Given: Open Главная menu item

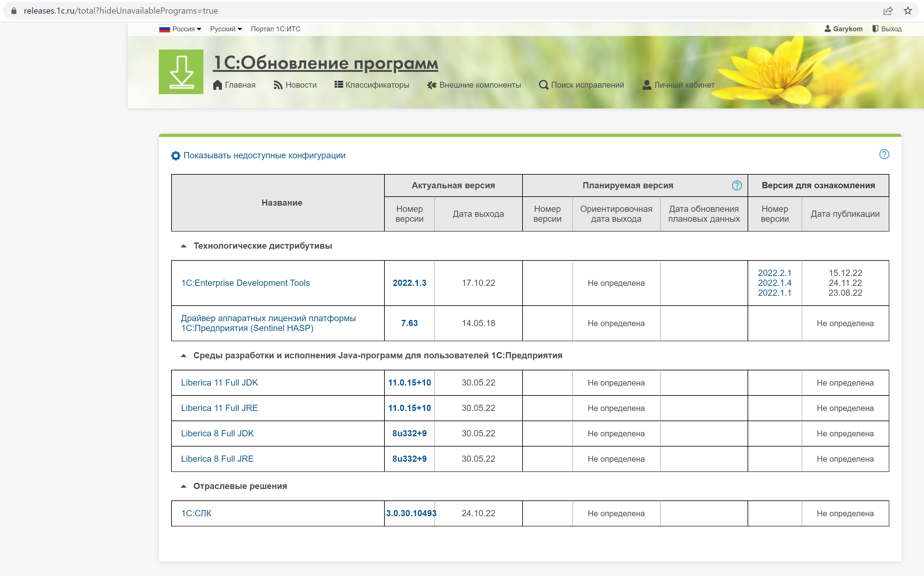Looking at the screenshot, I should pos(234,85).
